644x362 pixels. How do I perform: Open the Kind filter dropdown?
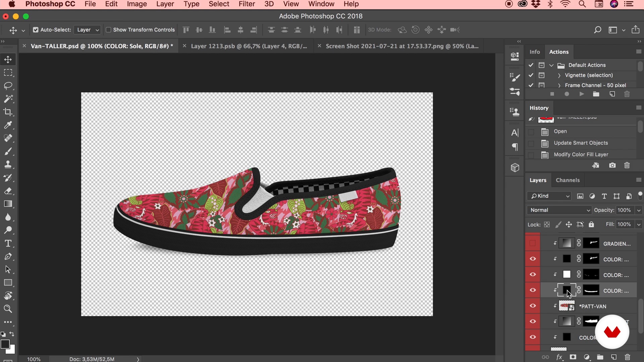coord(549,196)
